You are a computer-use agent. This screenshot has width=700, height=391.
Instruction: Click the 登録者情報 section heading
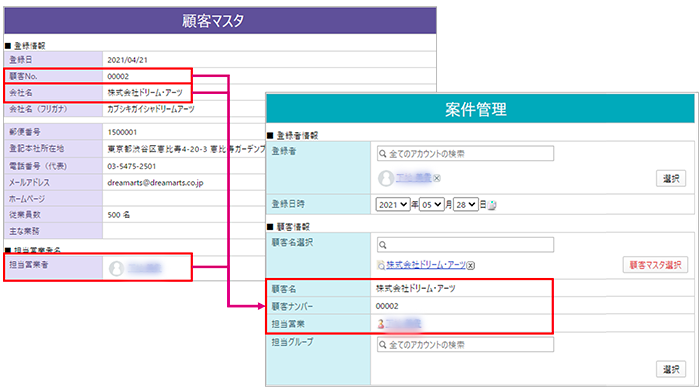[x=297, y=136]
